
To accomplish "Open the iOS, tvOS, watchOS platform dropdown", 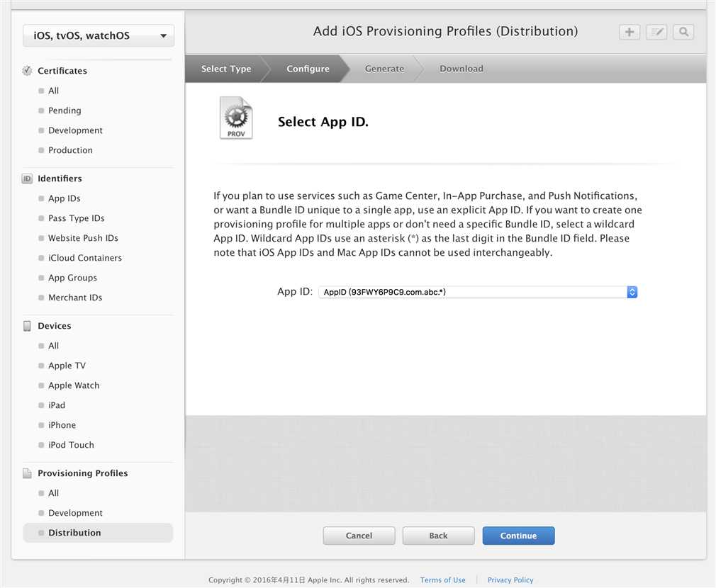I will 99,35.
